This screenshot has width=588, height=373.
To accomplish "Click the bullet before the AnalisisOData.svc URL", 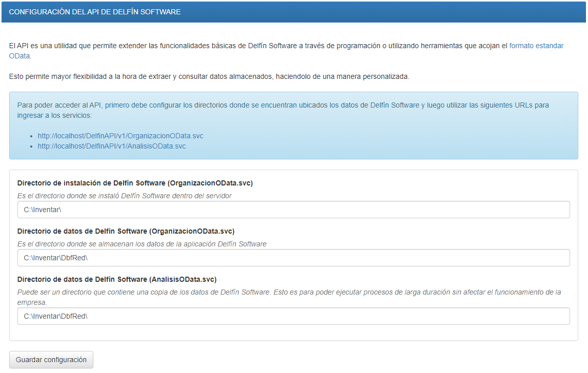I will 32,147.
